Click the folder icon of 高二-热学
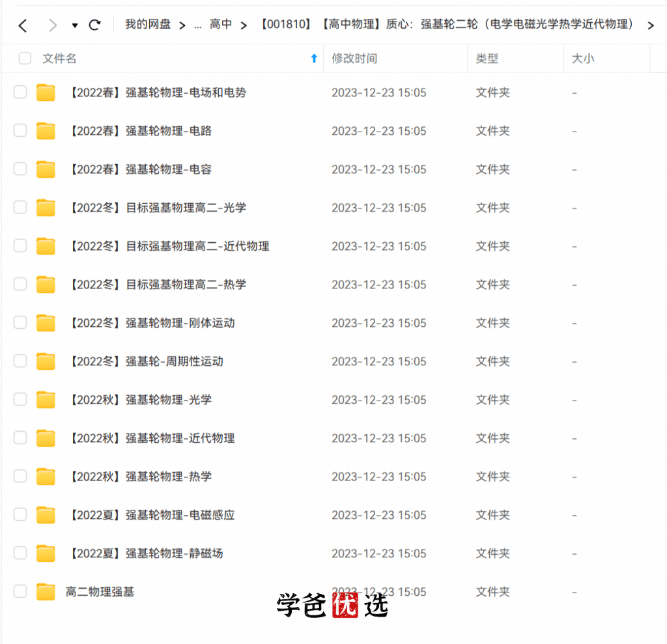Screen dimensions: 667x644 point(46,284)
